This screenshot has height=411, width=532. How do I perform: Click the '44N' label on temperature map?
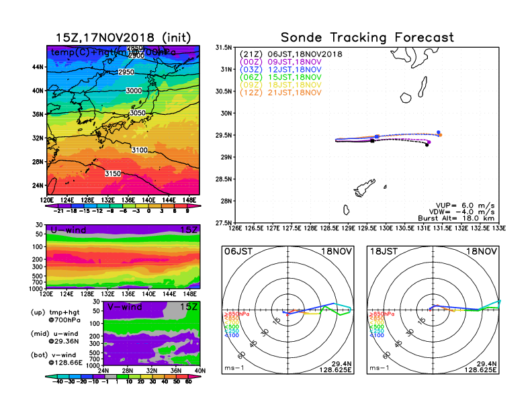[x=38, y=67]
